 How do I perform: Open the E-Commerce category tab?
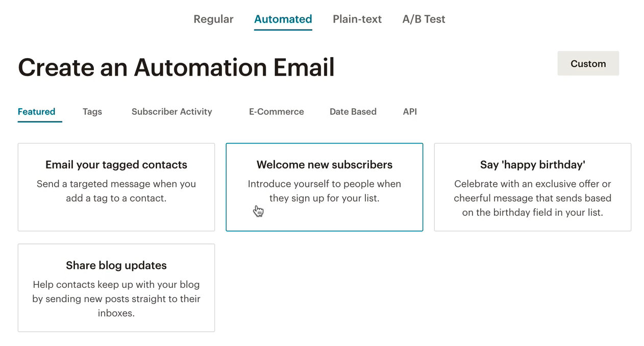coord(276,112)
